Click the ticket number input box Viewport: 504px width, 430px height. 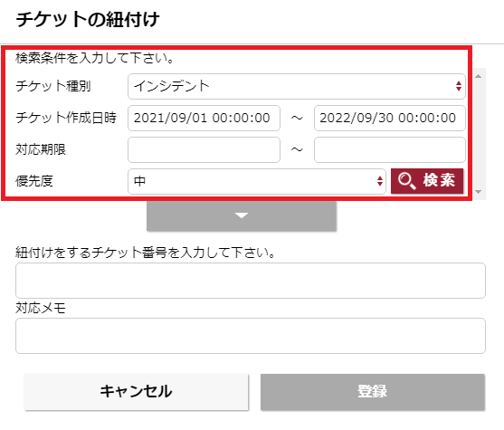[251, 281]
